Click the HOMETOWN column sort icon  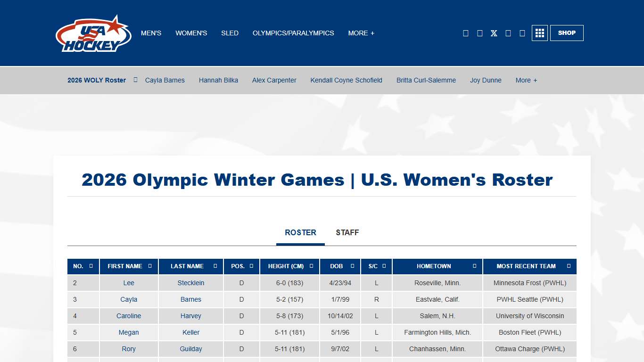[474, 266]
